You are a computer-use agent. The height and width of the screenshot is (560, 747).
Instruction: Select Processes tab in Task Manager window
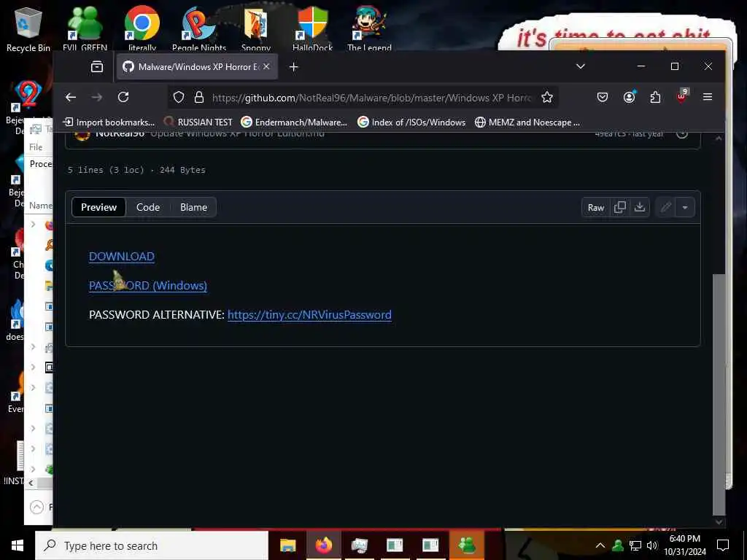[41, 164]
